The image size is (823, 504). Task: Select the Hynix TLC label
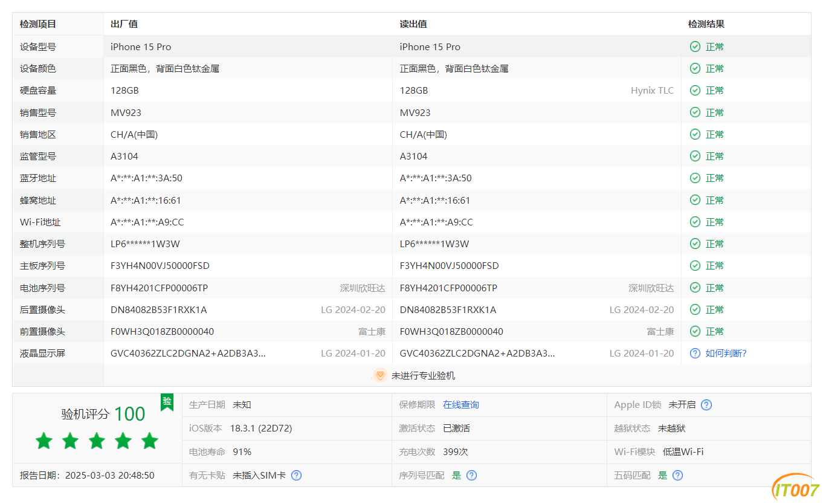[652, 90]
